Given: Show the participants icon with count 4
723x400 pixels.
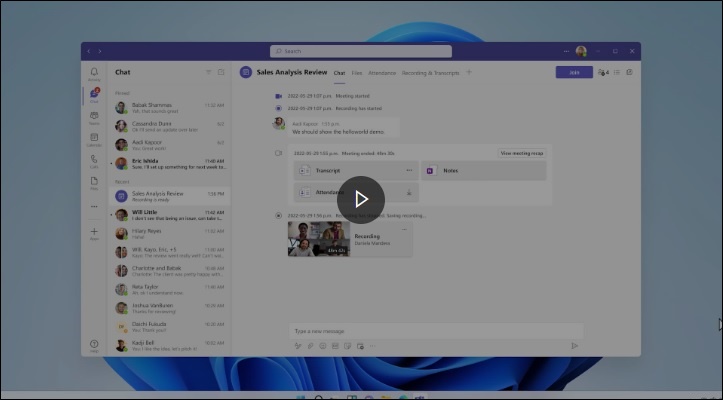Looking at the screenshot, I should pyautogui.click(x=603, y=72).
